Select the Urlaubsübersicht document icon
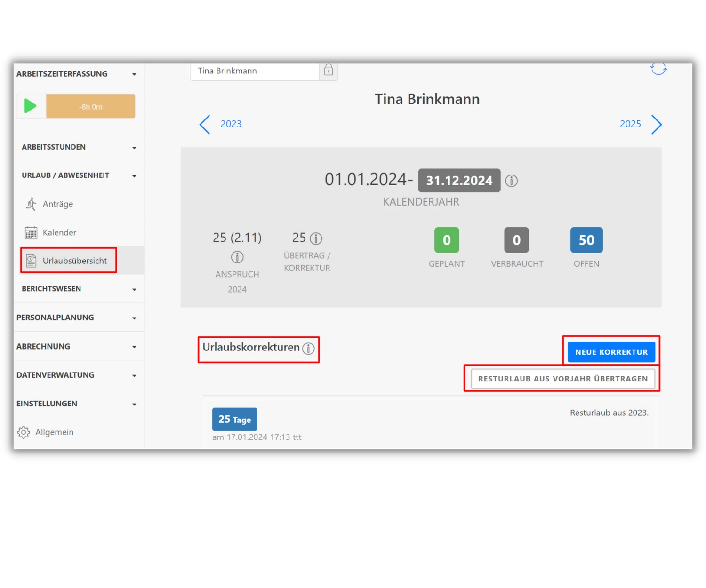 31,260
